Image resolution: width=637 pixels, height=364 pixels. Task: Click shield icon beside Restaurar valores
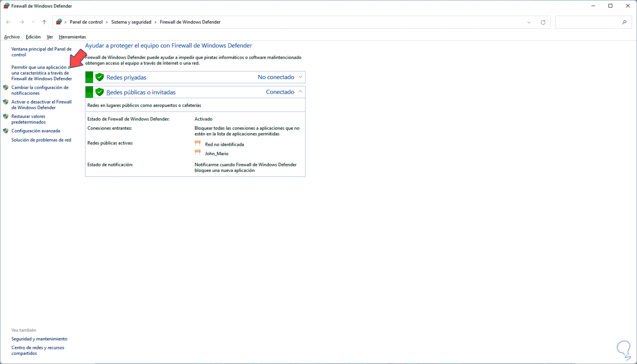[6, 116]
